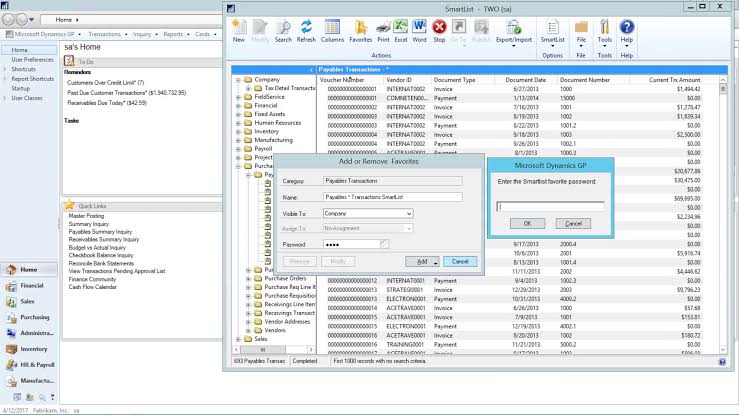
Task: Open the Transactions menu
Action: [107, 34]
